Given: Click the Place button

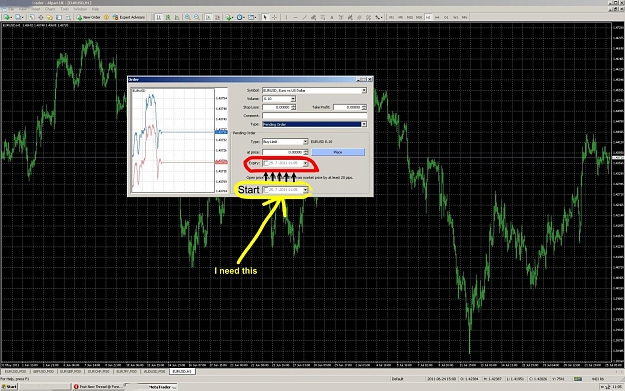Looking at the screenshot, I should [338, 152].
